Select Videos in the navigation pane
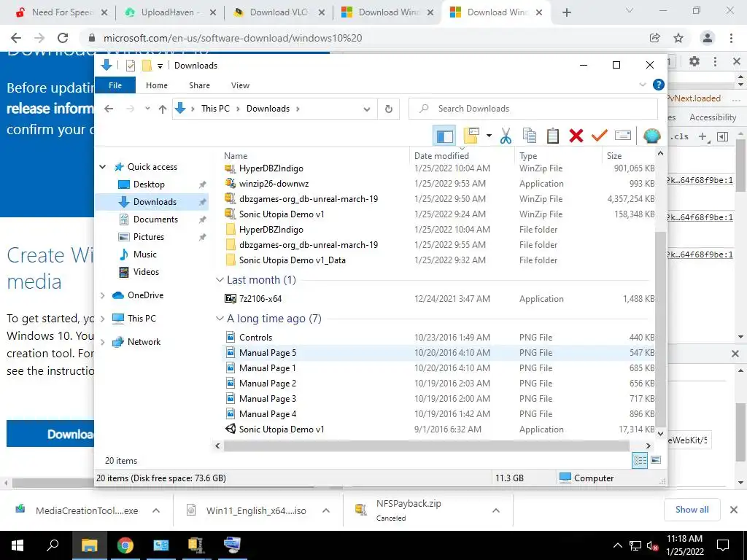 coord(146,272)
